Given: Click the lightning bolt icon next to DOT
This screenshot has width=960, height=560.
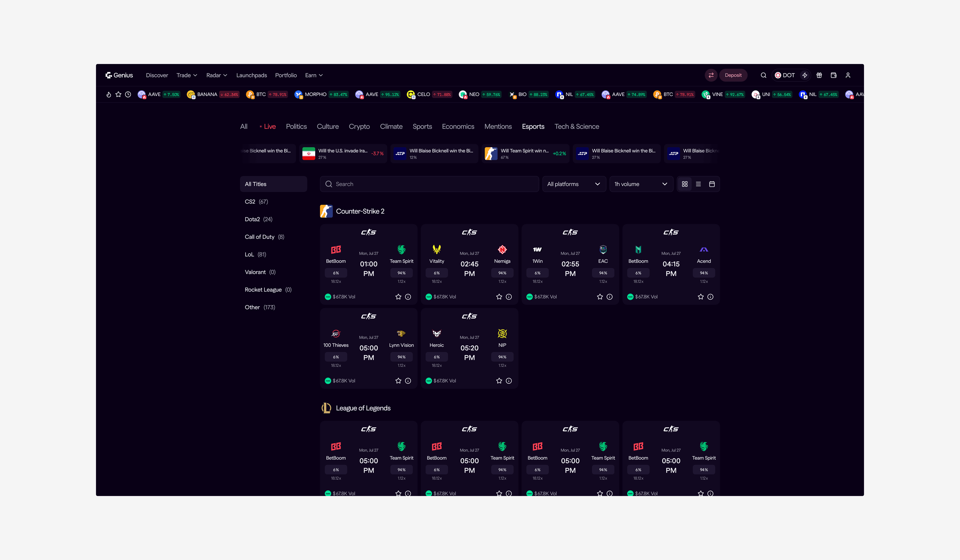Looking at the screenshot, I should 804,75.
